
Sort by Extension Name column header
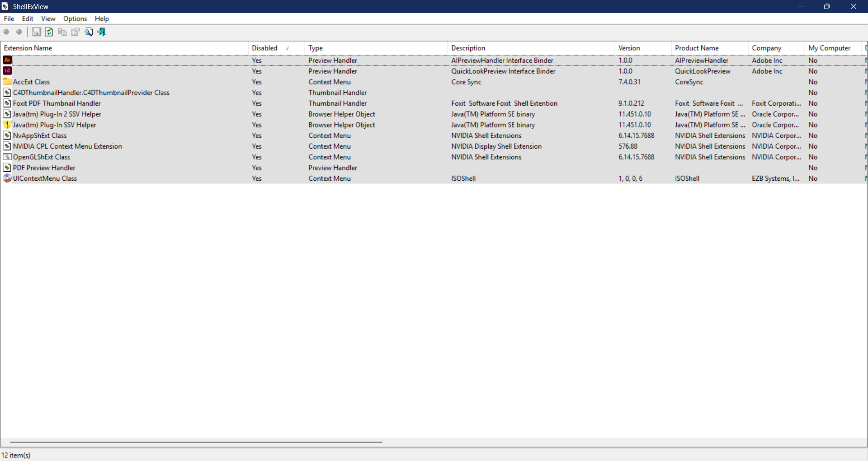pyautogui.click(x=124, y=48)
